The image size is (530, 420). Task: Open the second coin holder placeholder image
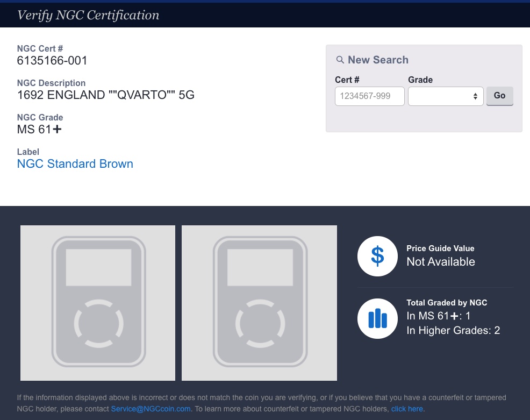coord(259,303)
